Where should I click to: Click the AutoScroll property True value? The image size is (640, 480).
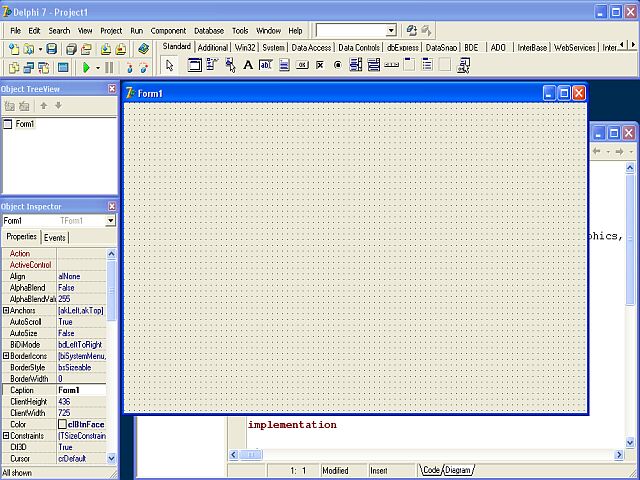tap(80, 322)
